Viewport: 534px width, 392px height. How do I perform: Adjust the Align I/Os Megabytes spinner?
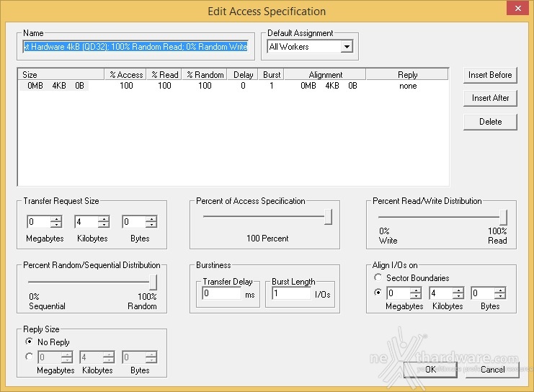pos(416,293)
